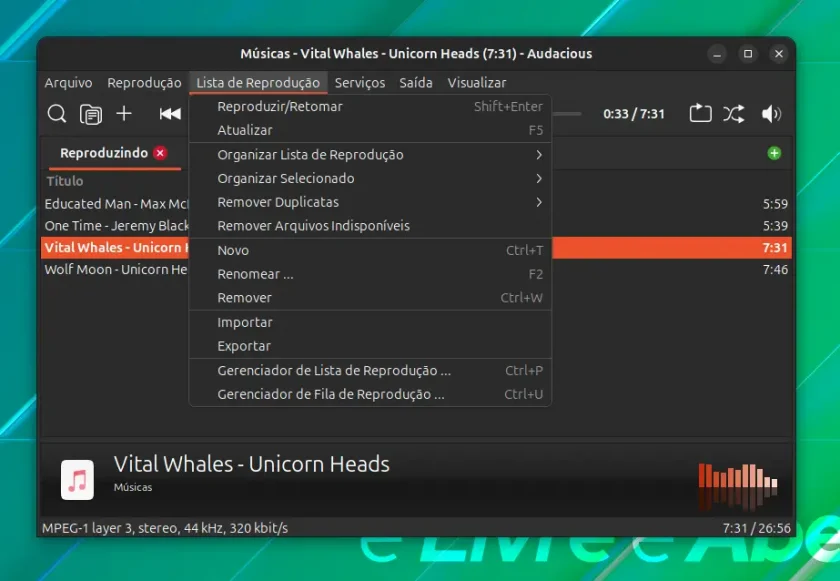Expand Organizar Selecionado submenu
This screenshot has width=840, height=581.
pos(370,178)
